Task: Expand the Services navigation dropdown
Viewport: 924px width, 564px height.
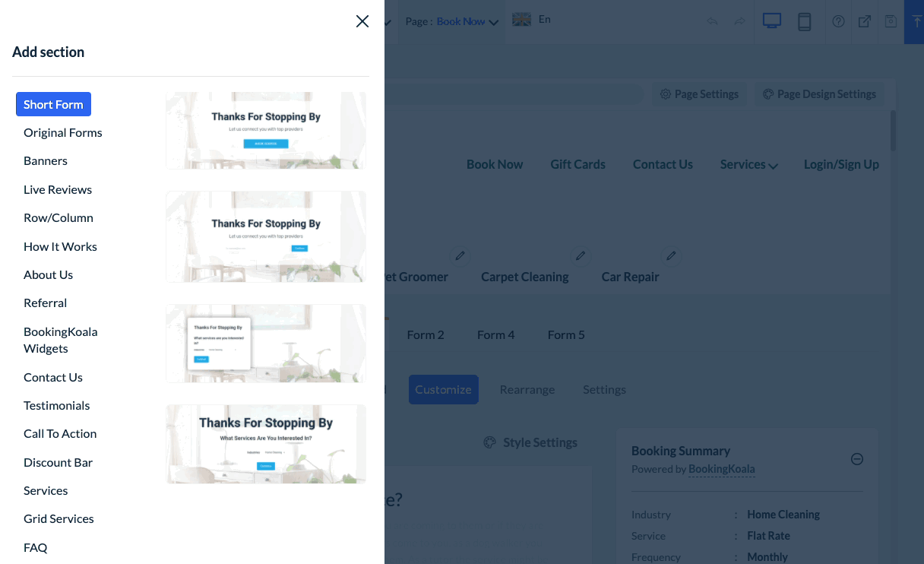Action: click(x=749, y=164)
